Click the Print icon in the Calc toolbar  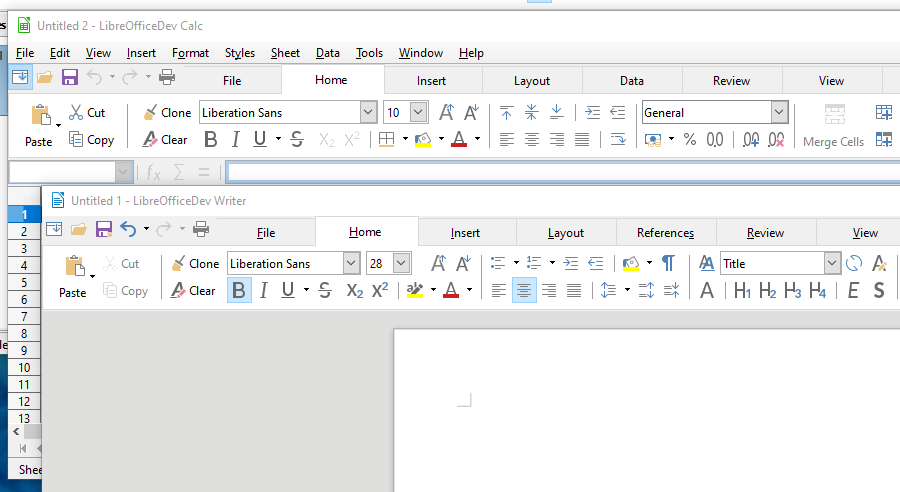pos(167,77)
